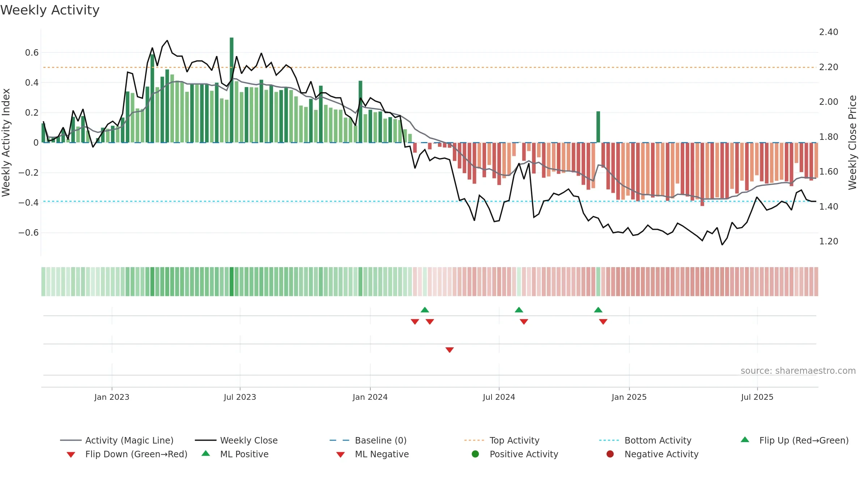The width and height of the screenshot is (868, 488).
Task: Click the Jul 2024 x-axis label
Action: (x=499, y=397)
